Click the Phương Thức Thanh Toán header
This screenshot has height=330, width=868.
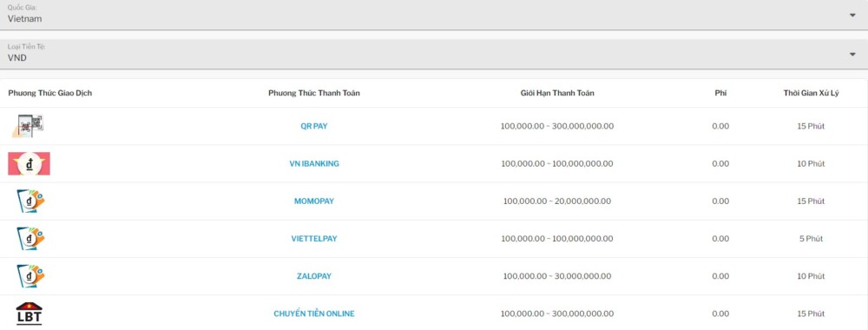pyautogui.click(x=314, y=93)
